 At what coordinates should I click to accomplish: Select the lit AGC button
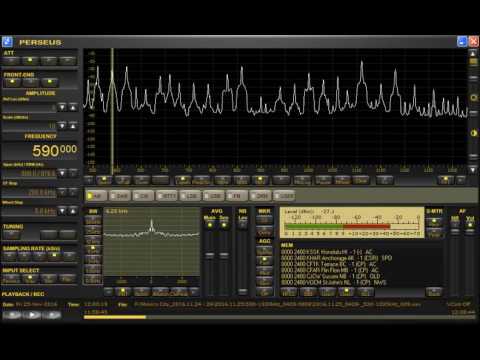[x=264, y=260]
